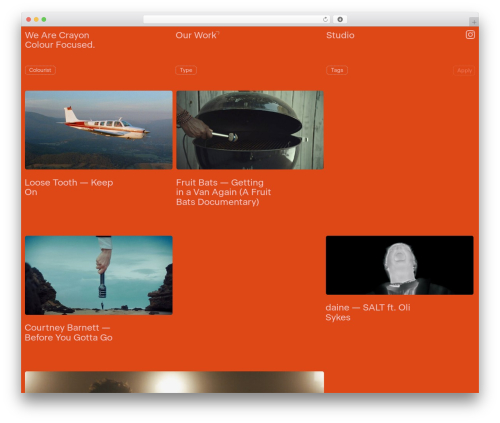Add a new browser tab with plus

[x=474, y=22]
